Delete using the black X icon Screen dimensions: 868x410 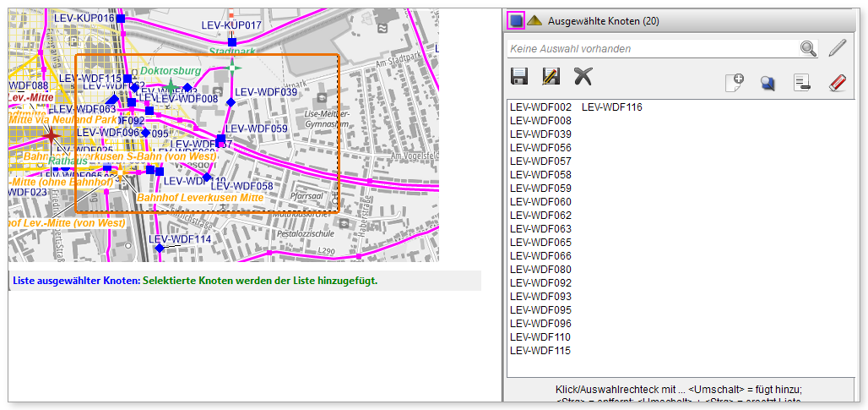(x=583, y=76)
